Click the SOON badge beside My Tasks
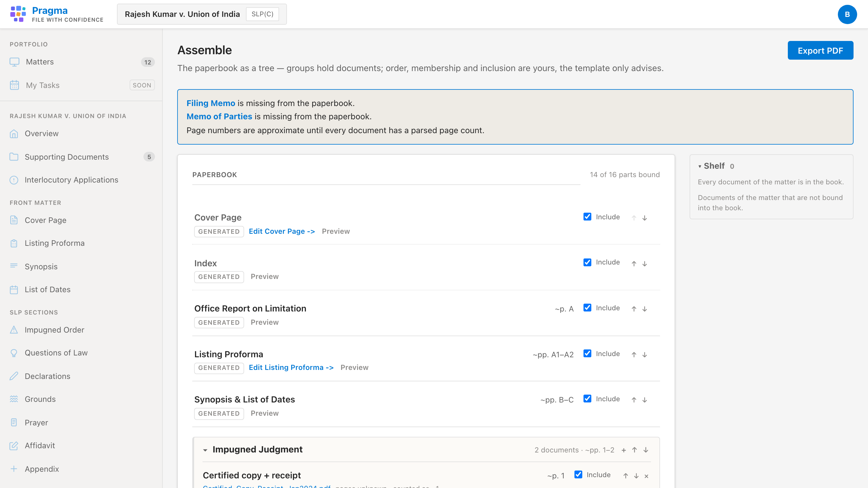Viewport: 868px width, 488px height. tap(142, 85)
